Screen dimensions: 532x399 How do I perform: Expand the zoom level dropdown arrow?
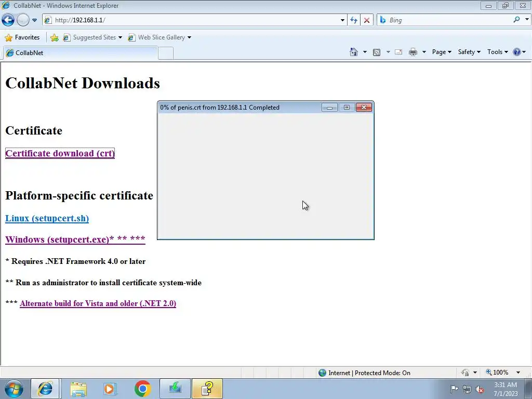click(518, 373)
